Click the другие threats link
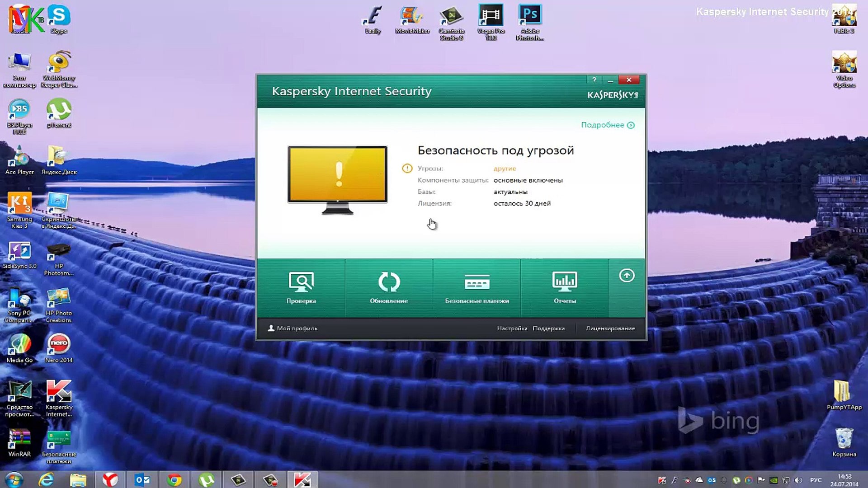 505,169
